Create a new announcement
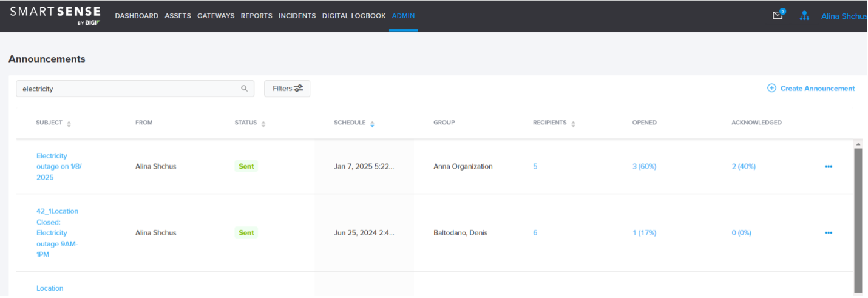Screen dimensions: 868x298 (x=811, y=88)
